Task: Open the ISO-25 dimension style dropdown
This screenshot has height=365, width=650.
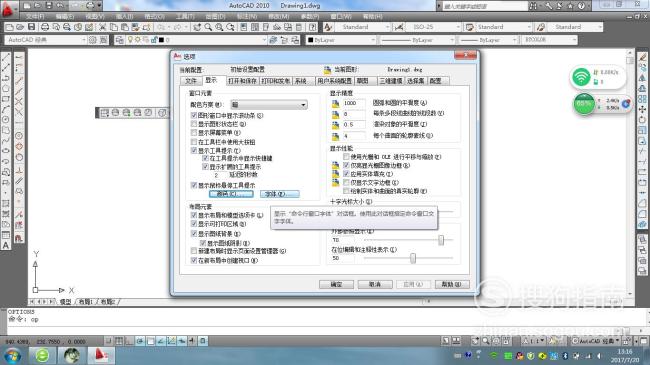Action: (433, 27)
